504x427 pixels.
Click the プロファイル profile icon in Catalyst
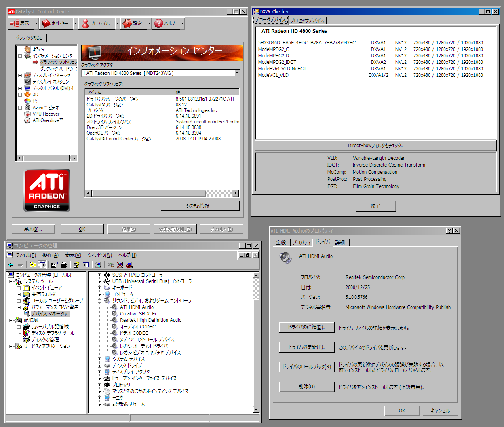point(85,23)
